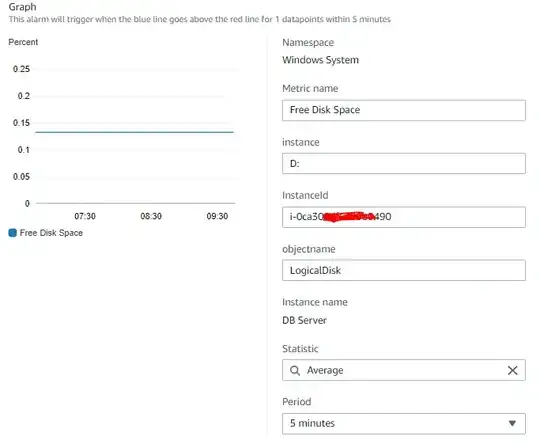Clear the Average statistic with the X icon
This screenshot has height=444, width=540.
point(512,370)
